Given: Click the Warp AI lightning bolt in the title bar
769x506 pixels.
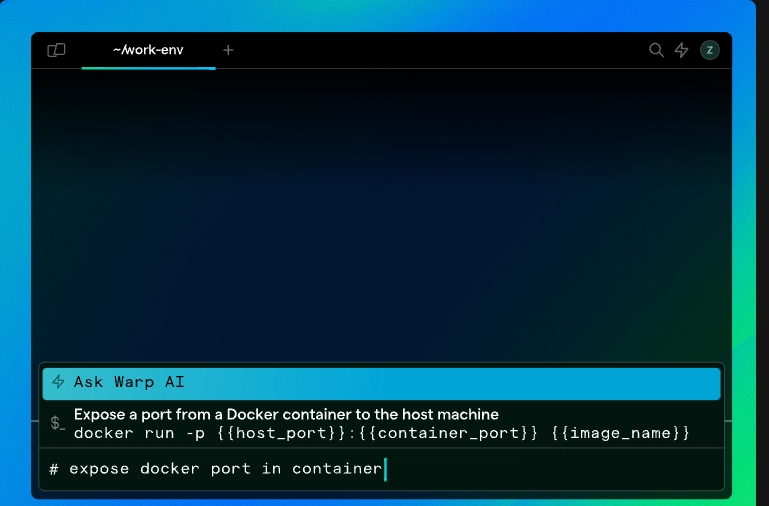Looking at the screenshot, I should [x=682, y=50].
